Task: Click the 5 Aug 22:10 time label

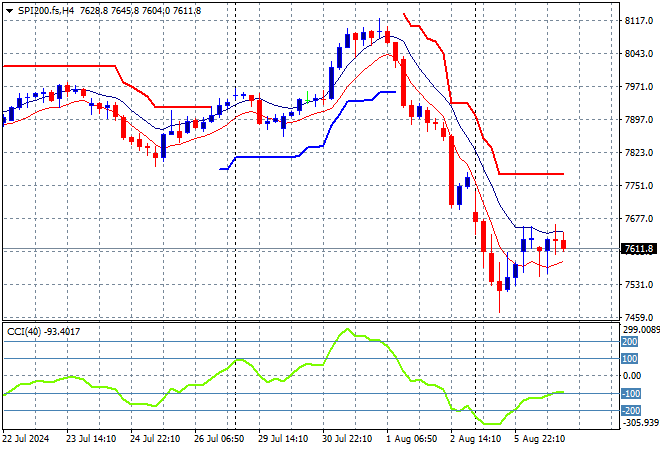Action: click(x=539, y=439)
